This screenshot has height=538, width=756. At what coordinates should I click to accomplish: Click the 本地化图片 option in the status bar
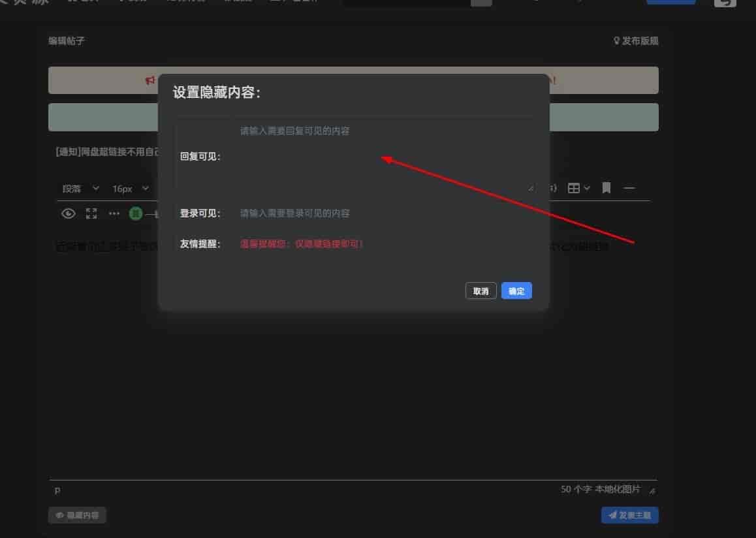pyautogui.click(x=618, y=489)
